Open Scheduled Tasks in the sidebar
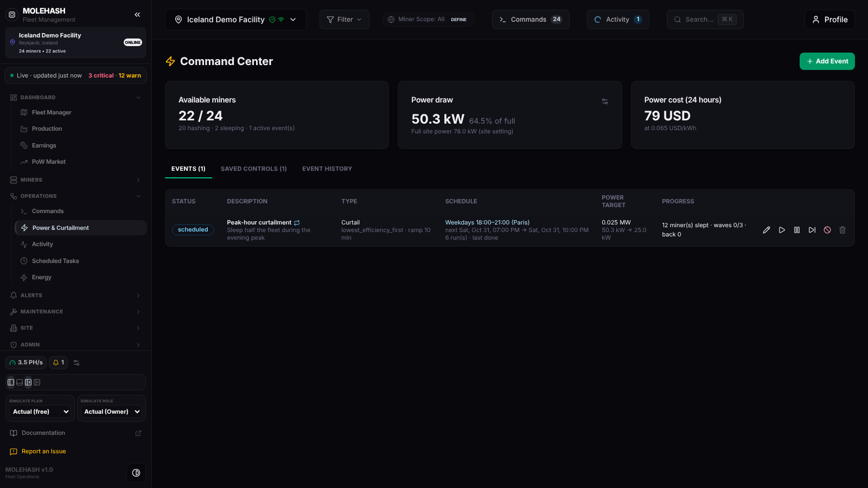Screen dimensions: 868x488 81,261
